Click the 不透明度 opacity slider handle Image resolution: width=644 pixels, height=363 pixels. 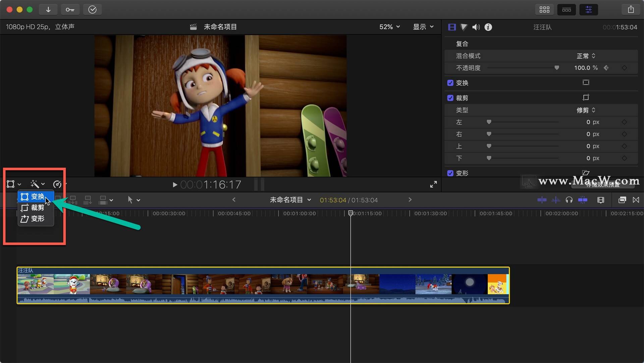point(557,68)
